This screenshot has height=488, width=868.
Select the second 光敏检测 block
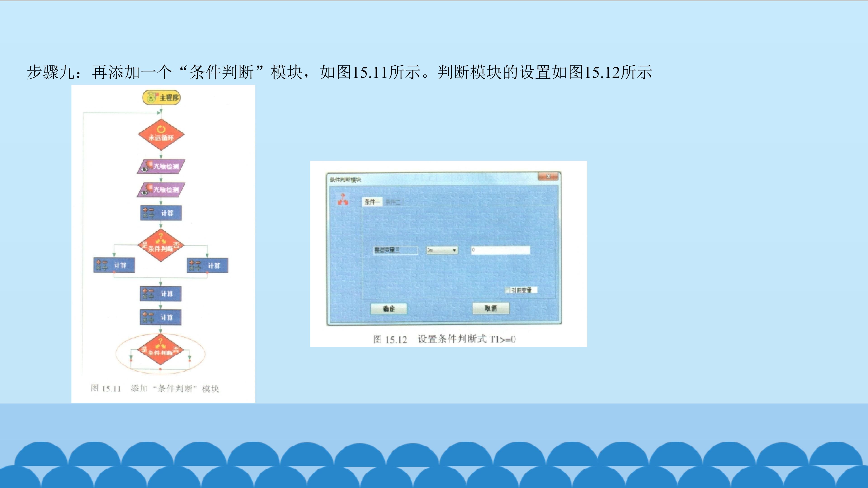click(161, 190)
